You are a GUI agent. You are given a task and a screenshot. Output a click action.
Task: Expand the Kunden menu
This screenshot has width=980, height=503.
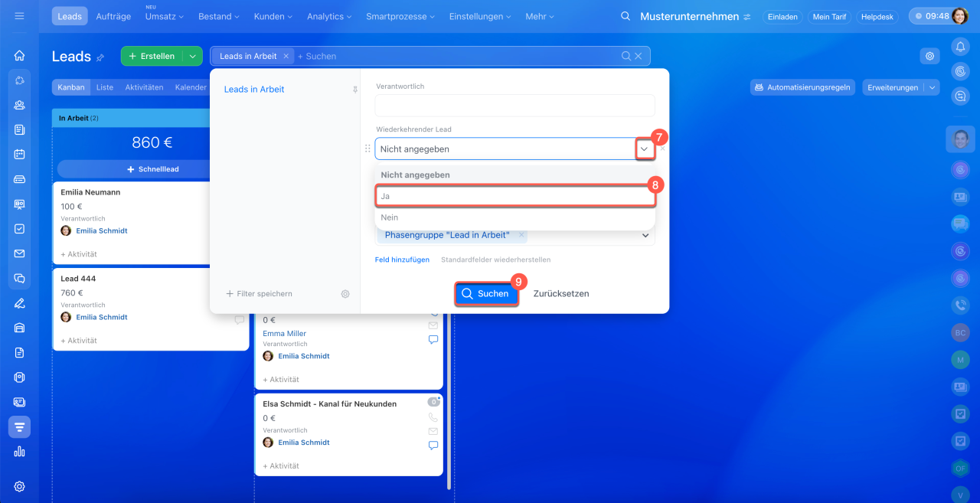pos(273,16)
